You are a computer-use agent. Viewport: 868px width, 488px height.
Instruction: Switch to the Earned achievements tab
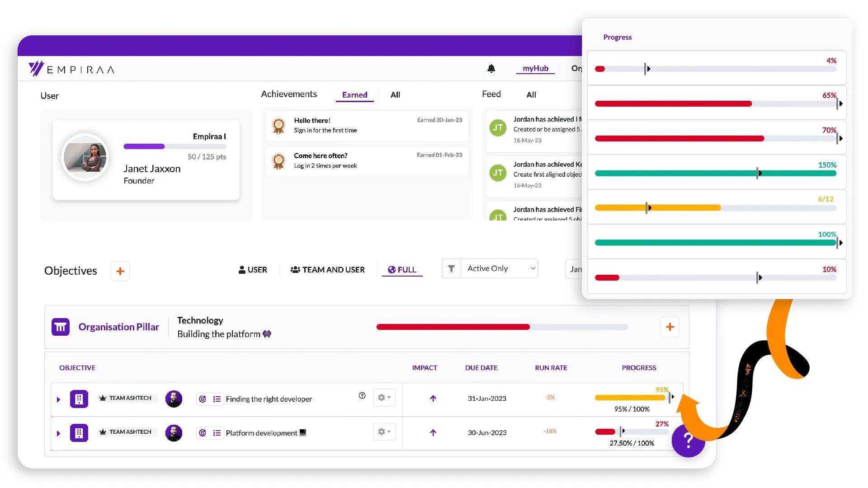pos(354,95)
